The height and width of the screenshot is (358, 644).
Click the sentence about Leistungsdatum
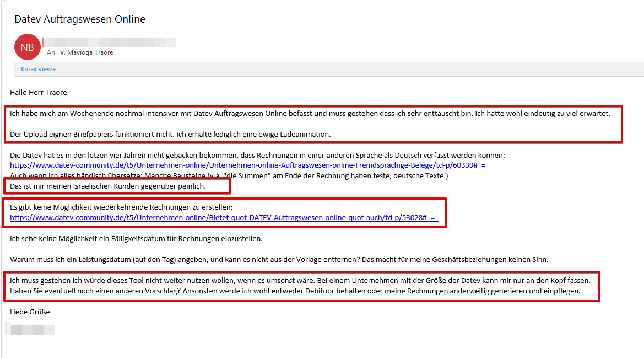pos(279,259)
